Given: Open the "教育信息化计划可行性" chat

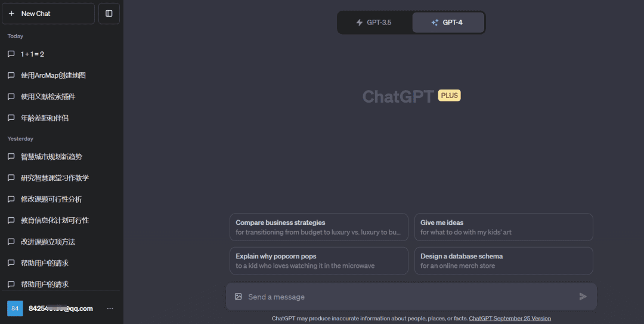Looking at the screenshot, I should click(x=61, y=220).
